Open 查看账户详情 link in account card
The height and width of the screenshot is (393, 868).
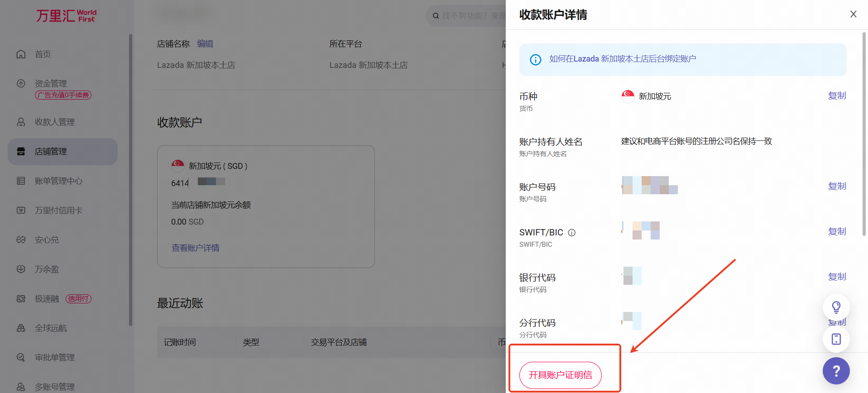tap(195, 248)
